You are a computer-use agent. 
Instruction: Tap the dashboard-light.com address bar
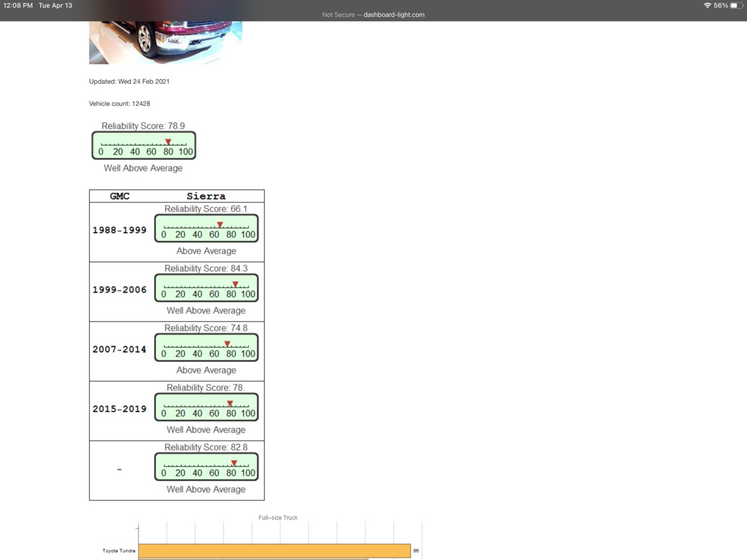tap(373, 15)
